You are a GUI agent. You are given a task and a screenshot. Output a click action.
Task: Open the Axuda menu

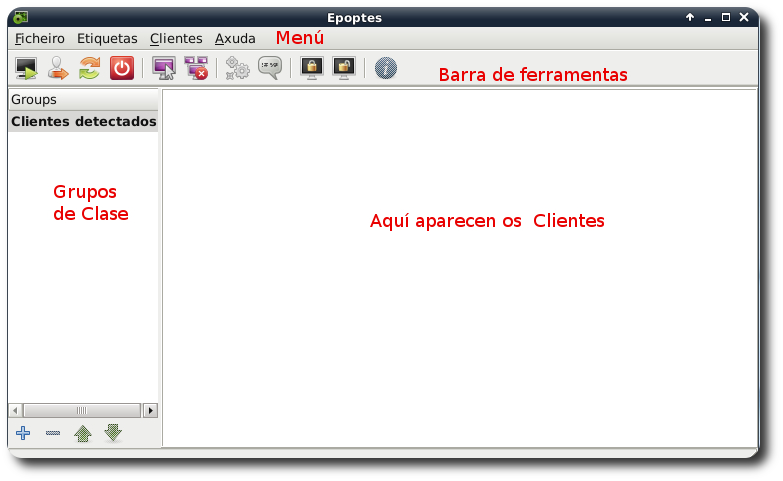point(235,38)
